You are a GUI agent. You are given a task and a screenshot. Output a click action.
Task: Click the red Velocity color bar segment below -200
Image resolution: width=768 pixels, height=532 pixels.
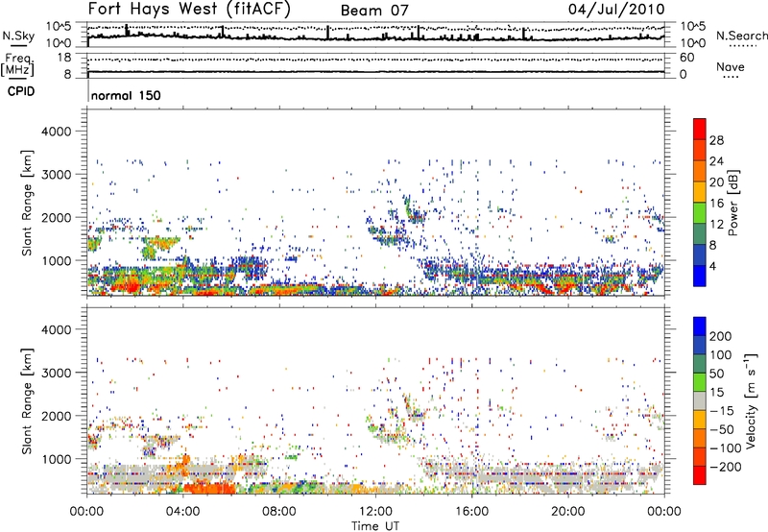pyautogui.click(x=700, y=475)
